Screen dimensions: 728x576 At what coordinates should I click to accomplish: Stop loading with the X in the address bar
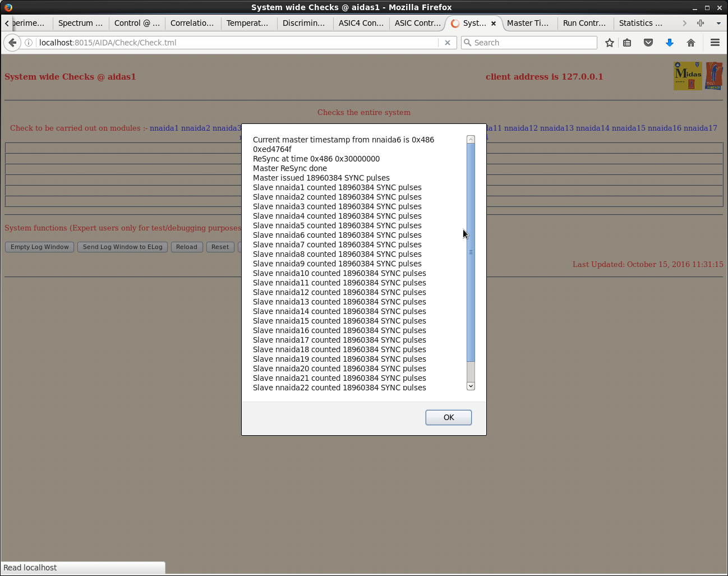click(448, 43)
